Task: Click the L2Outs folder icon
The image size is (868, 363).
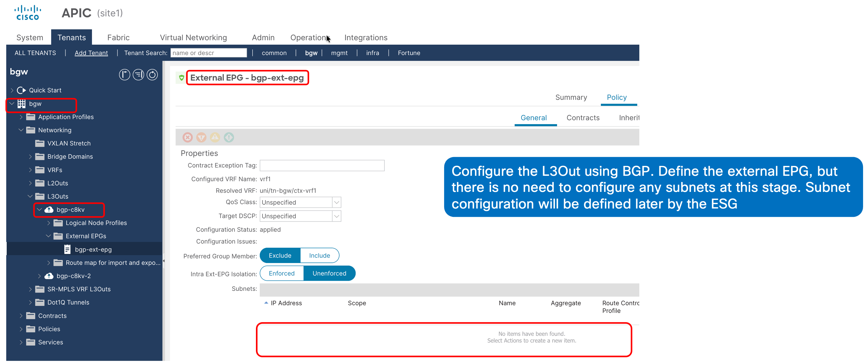Action: pos(40,183)
